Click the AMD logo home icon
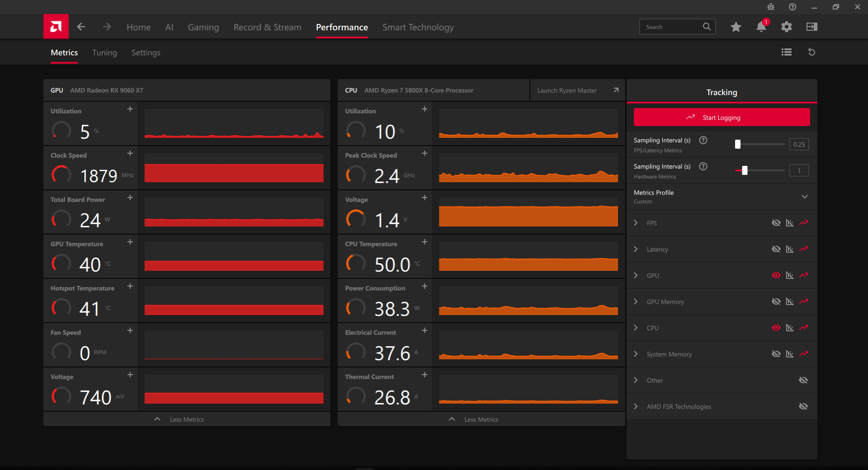Viewport: 868px width, 470px height. (x=56, y=27)
